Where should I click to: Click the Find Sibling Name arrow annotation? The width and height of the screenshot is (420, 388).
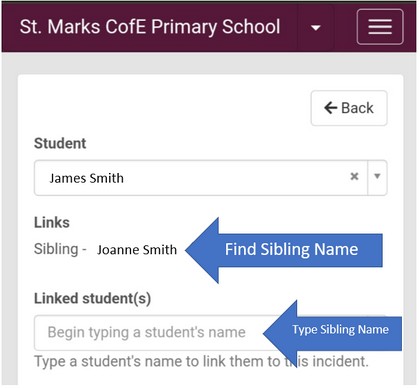(284, 250)
